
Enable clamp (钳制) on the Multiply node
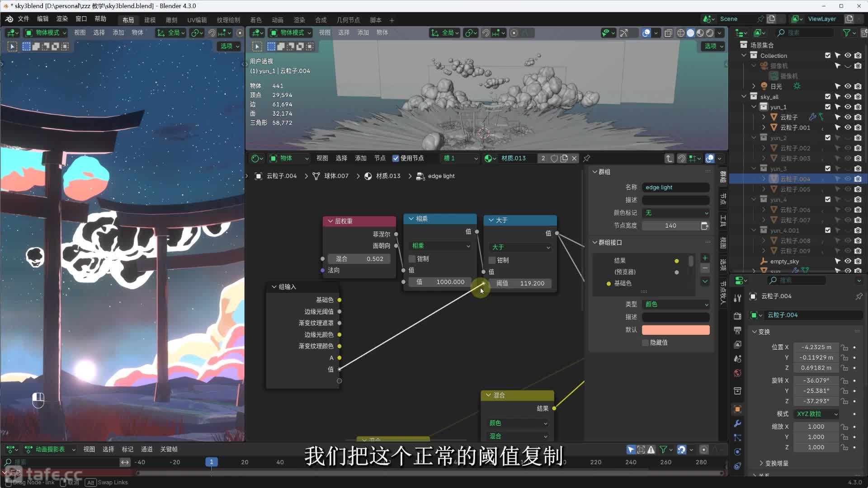tap(412, 259)
